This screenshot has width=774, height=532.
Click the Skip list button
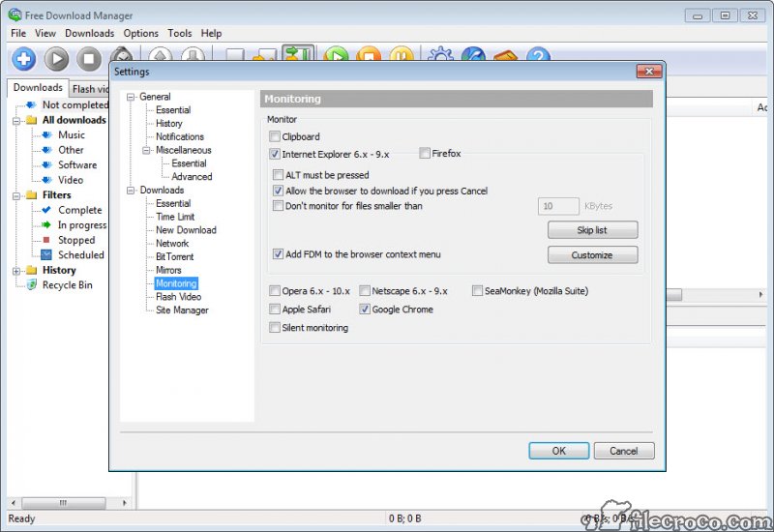592,230
